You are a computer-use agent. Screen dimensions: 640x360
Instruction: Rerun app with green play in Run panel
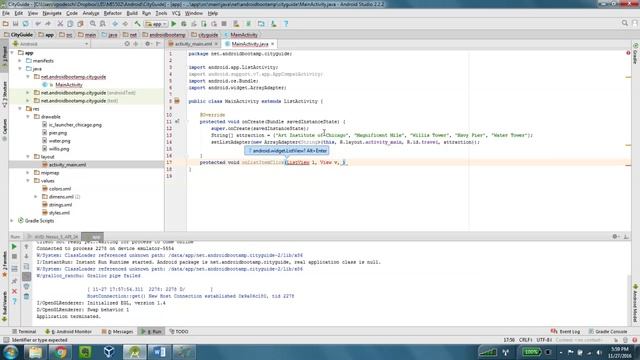tap(14, 247)
